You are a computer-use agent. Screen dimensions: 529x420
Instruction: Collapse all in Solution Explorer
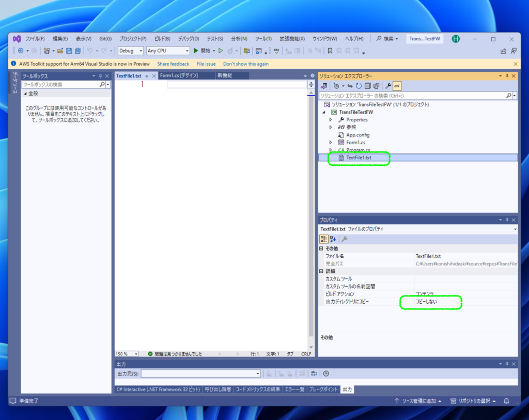(367, 86)
